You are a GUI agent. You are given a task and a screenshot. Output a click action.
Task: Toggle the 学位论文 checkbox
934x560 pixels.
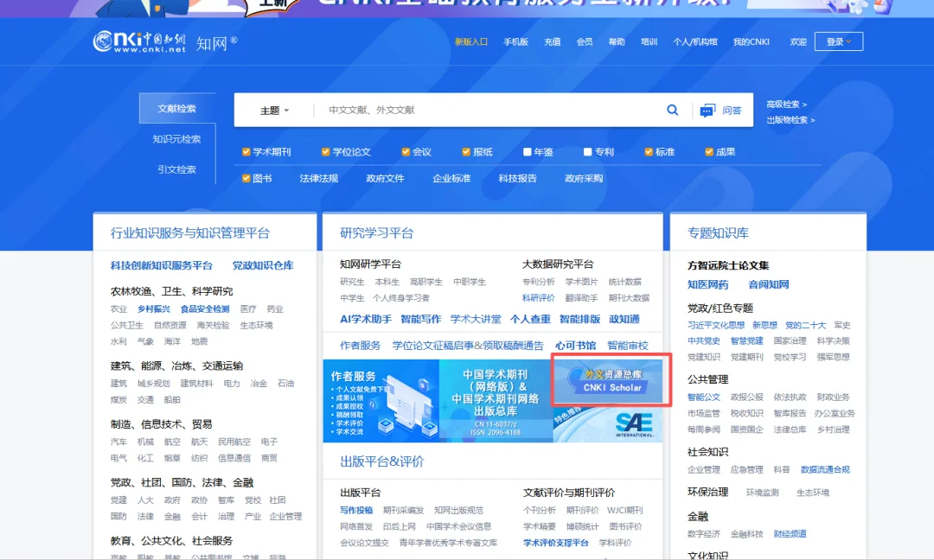click(x=325, y=152)
